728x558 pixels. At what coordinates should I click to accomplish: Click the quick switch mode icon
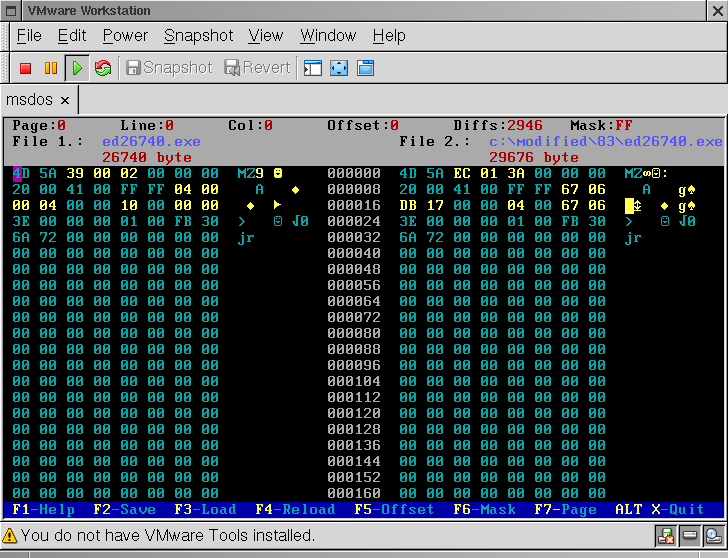pos(365,68)
